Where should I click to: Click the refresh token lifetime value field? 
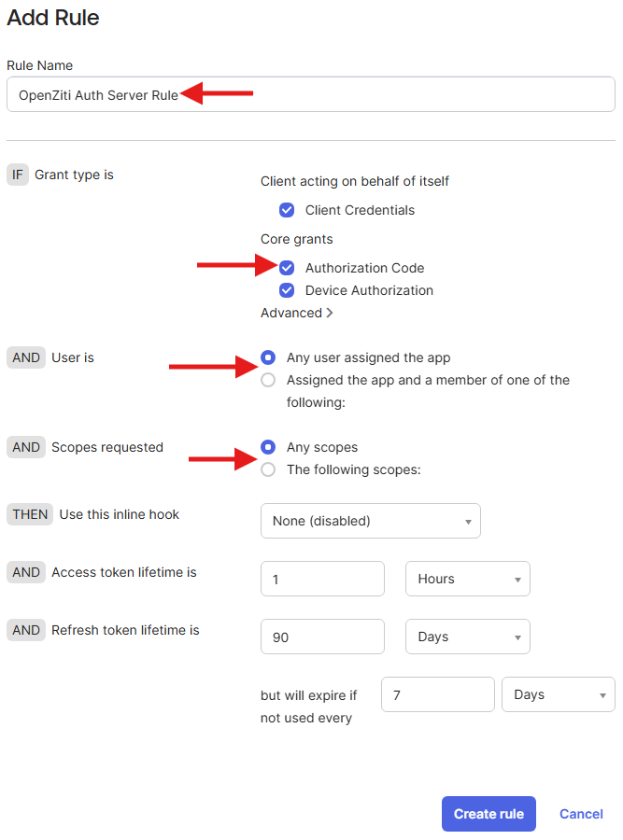point(322,637)
